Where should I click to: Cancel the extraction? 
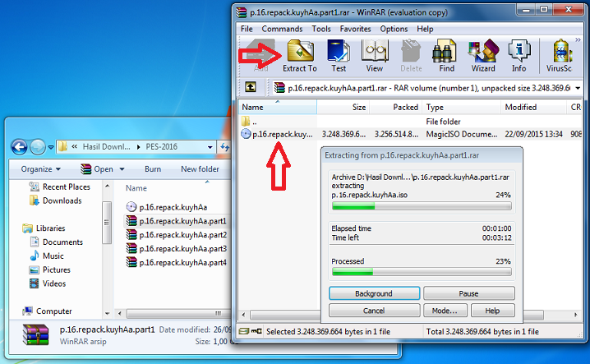coord(375,311)
